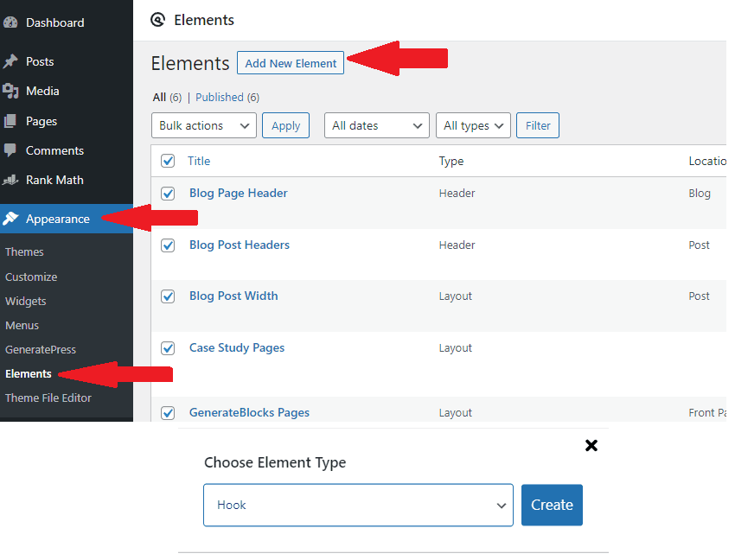Click the Add New Element button

pos(290,63)
